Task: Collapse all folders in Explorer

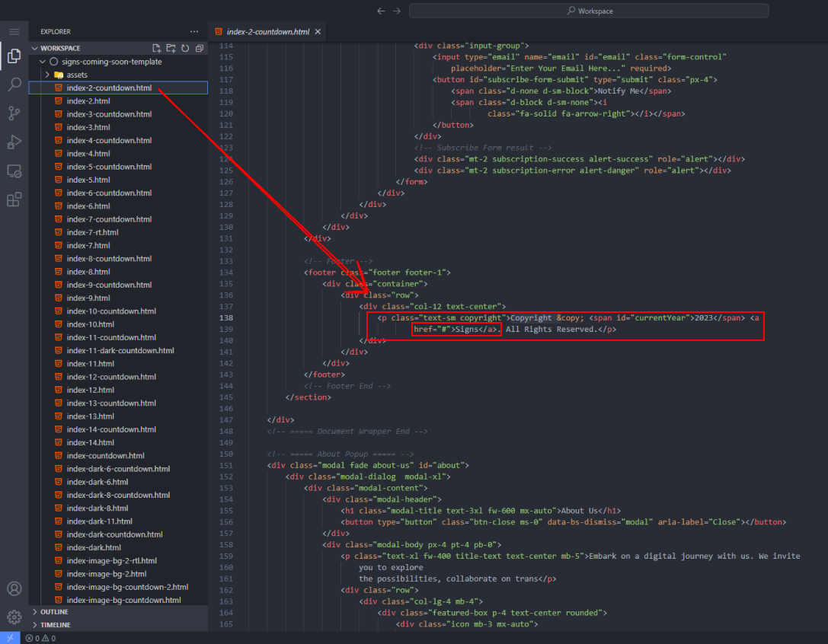Action: click(199, 48)
